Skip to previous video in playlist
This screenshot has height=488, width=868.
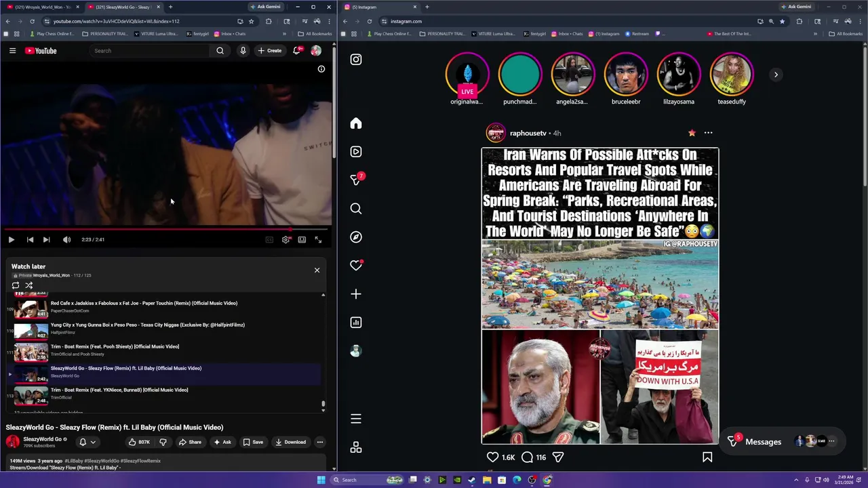click(x=30, y=239)
